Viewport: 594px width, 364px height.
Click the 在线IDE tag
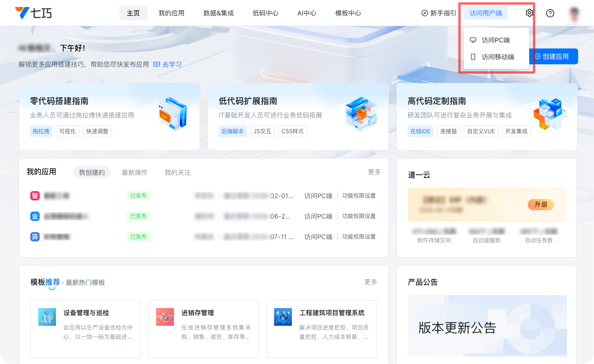coord(420,131)
